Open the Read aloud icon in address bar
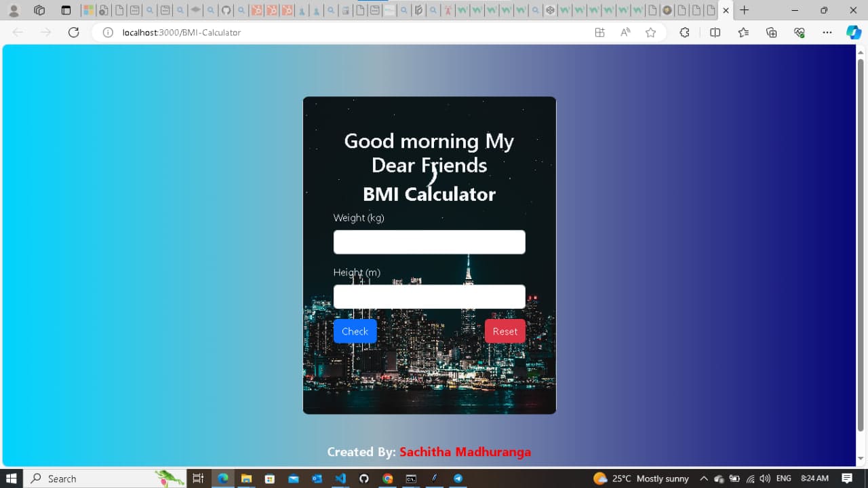The height and width of the screenshot is (488, 868). coord(625,33)
